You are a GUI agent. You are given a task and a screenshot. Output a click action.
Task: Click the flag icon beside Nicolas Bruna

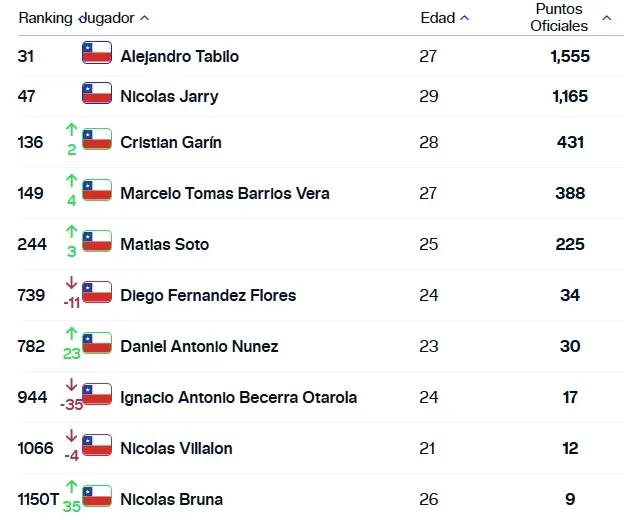click(x=97, y=496)
